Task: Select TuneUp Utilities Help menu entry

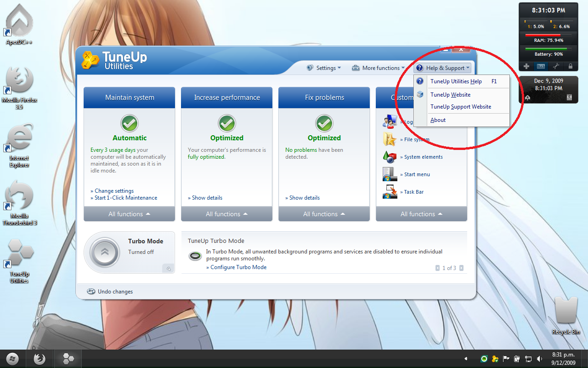Action: pos(462,81)
